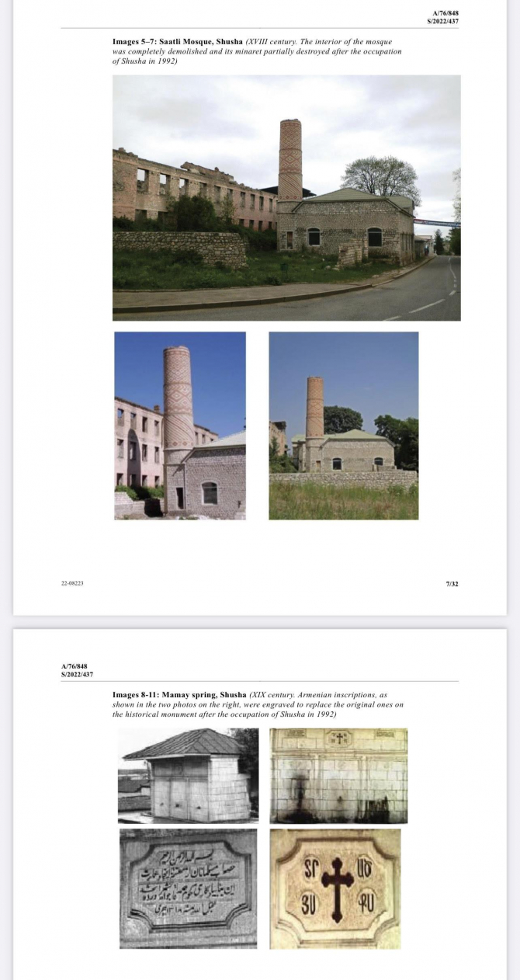
Task: Click the black-and-white Mamay spring building photo
Action: [189, 775]
